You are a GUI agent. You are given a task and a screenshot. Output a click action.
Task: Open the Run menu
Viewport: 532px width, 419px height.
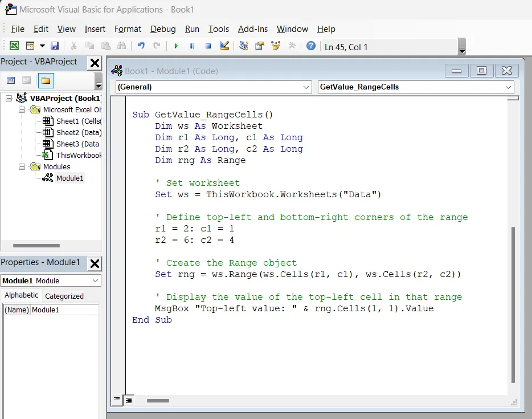point(192,29)
